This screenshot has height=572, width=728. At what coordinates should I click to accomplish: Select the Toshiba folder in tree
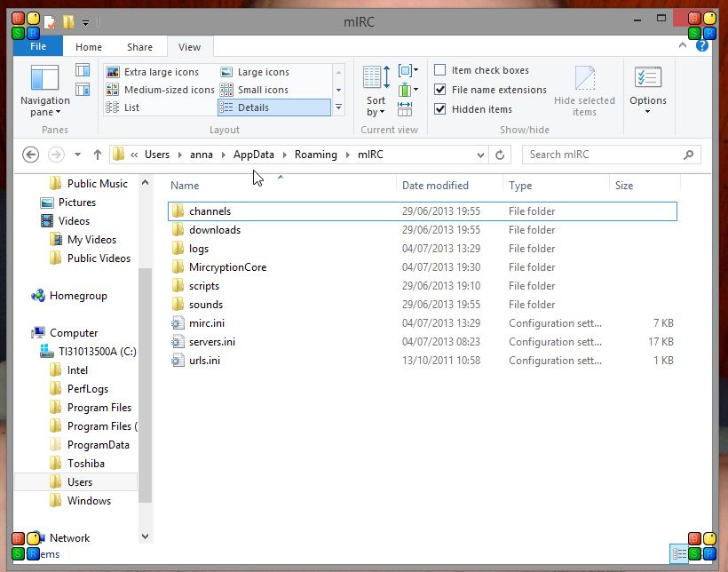pyautogui.click(x=76, y=464)
